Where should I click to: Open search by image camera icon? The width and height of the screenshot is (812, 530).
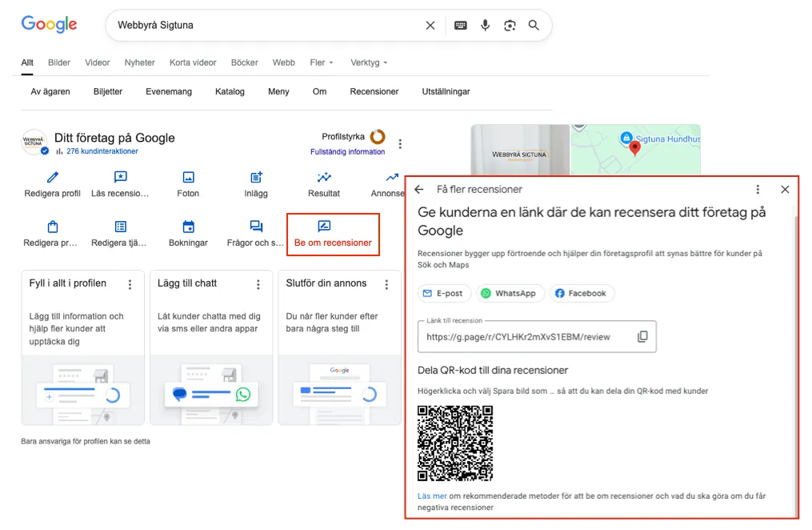tap(510, 26)
